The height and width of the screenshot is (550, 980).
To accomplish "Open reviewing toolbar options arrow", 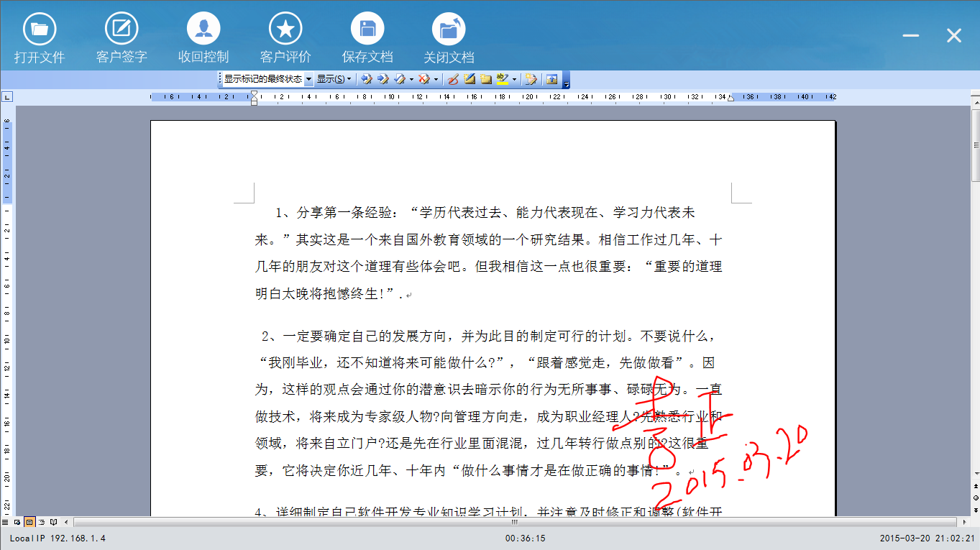I will click(567, 80).
